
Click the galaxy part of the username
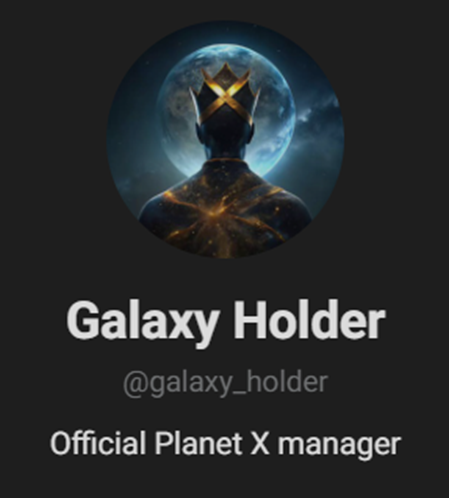pos(191,384)
